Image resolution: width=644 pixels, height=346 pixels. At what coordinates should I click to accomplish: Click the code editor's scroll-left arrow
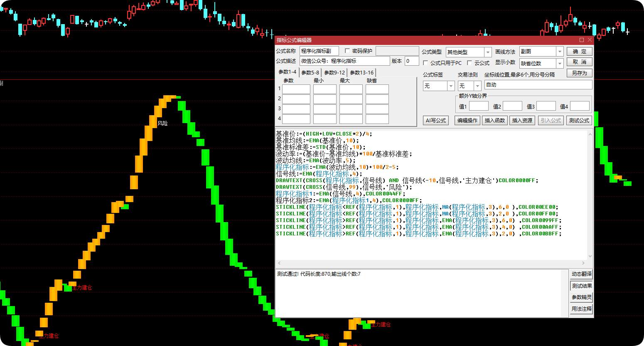coord(279,263)
